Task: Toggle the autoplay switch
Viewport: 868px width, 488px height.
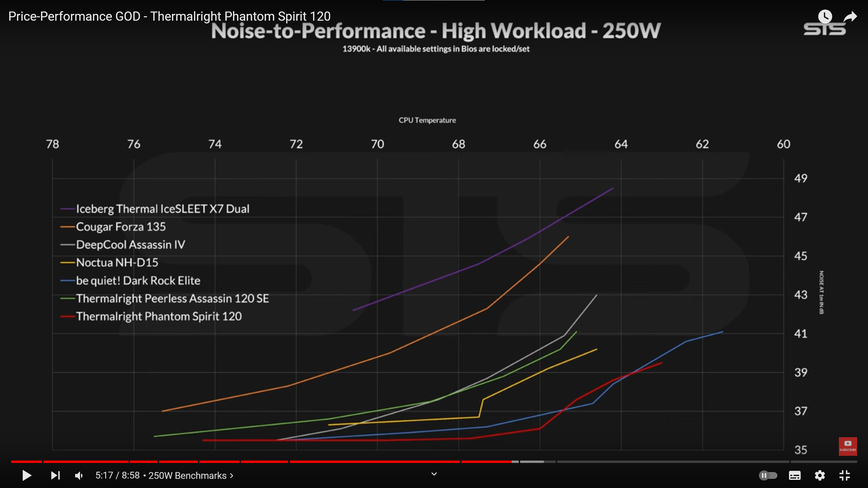Action: [x=768, y=475]
